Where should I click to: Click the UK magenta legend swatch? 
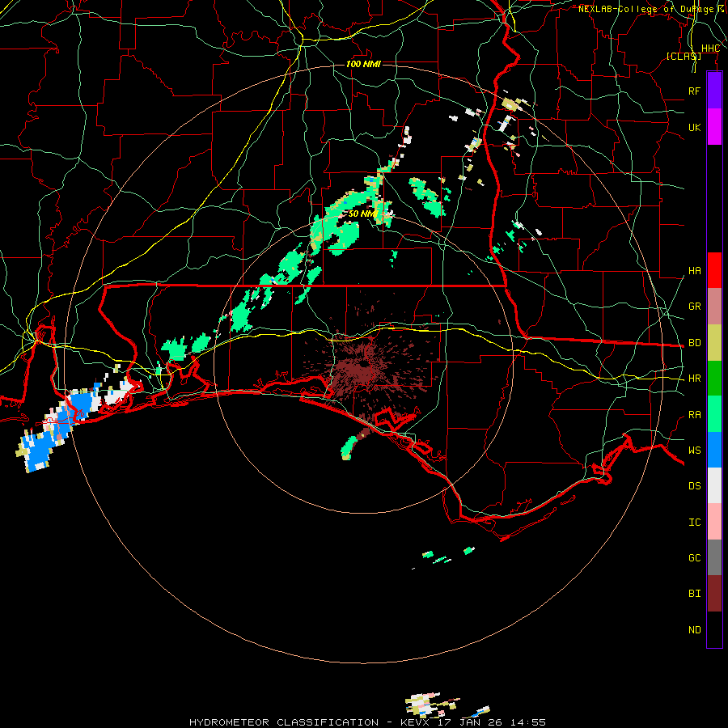point(714,127)
